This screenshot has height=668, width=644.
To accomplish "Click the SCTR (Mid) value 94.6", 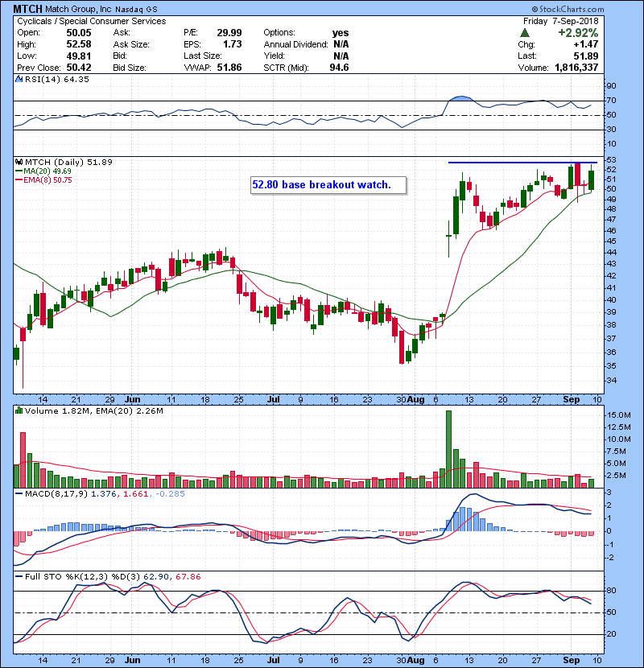I will 339,68.
